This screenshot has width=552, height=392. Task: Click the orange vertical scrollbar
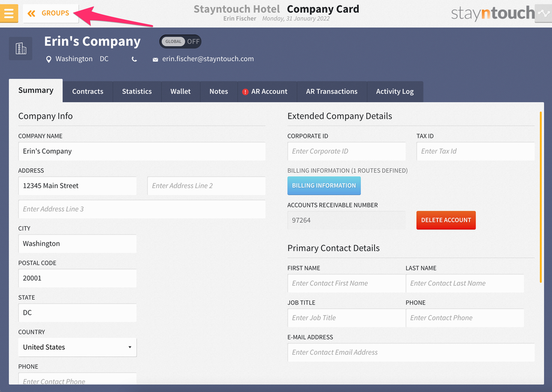[x=541, y=197]
